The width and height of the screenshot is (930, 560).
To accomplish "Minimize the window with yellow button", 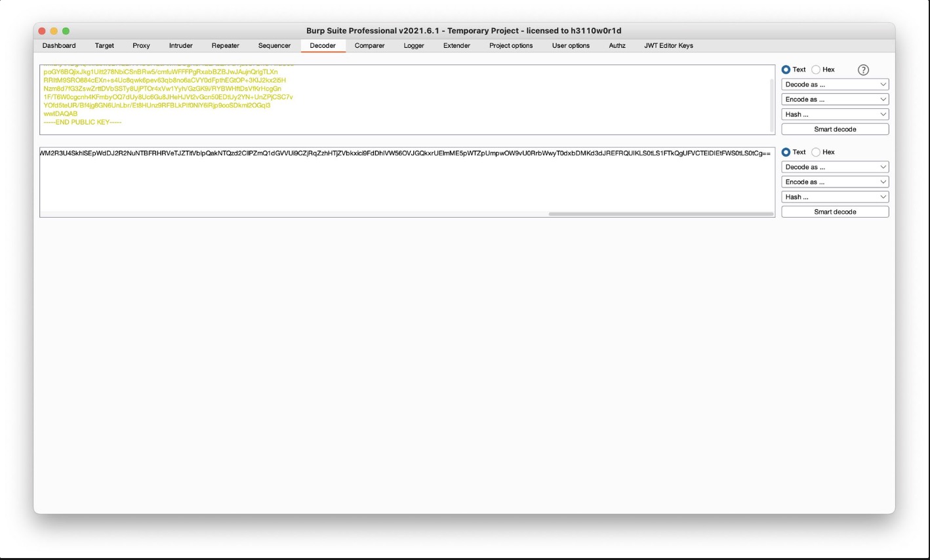I will tap(54, 31).
